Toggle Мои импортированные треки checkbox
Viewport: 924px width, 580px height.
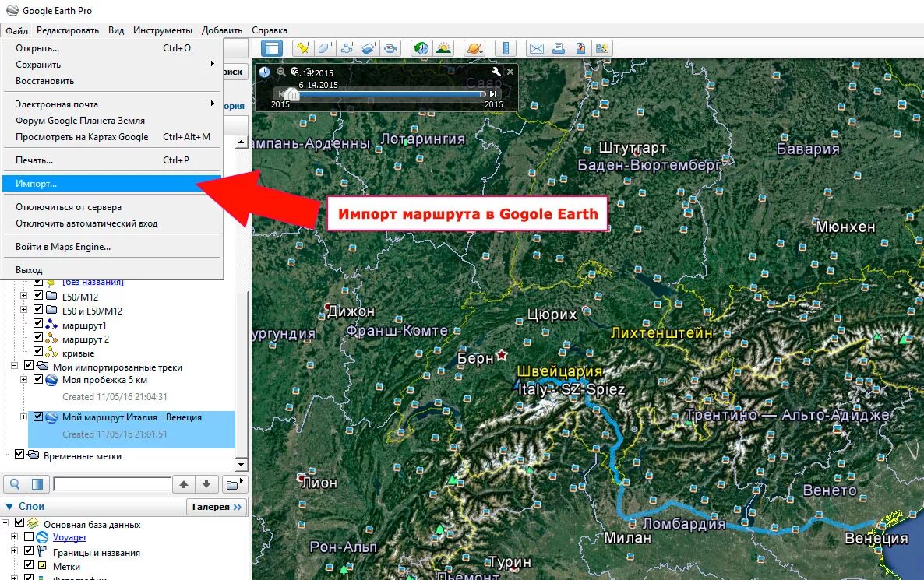(28, 366)
